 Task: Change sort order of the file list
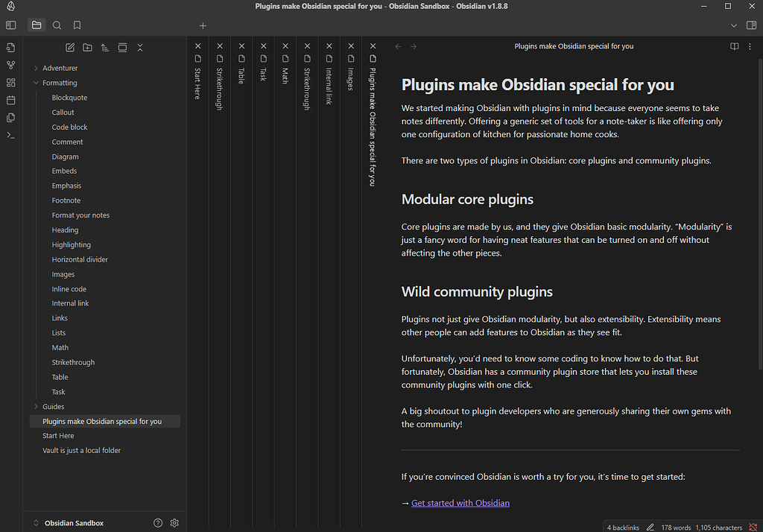coord(105,47)
